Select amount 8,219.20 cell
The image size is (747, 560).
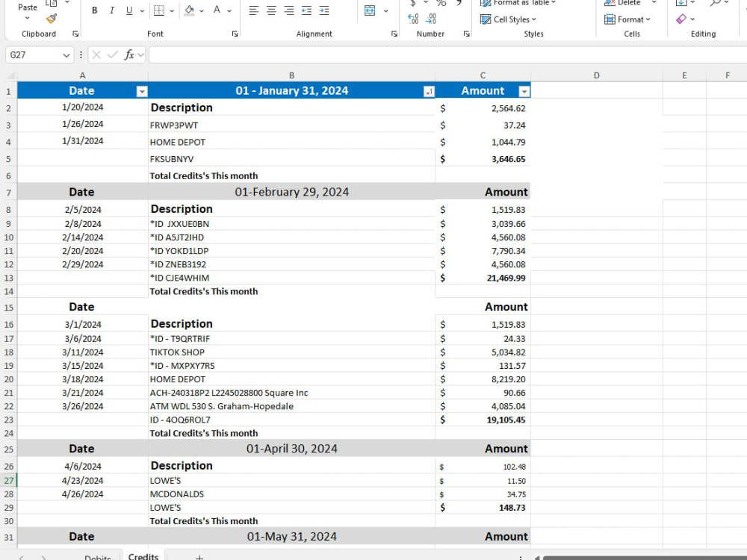point(483,379)
